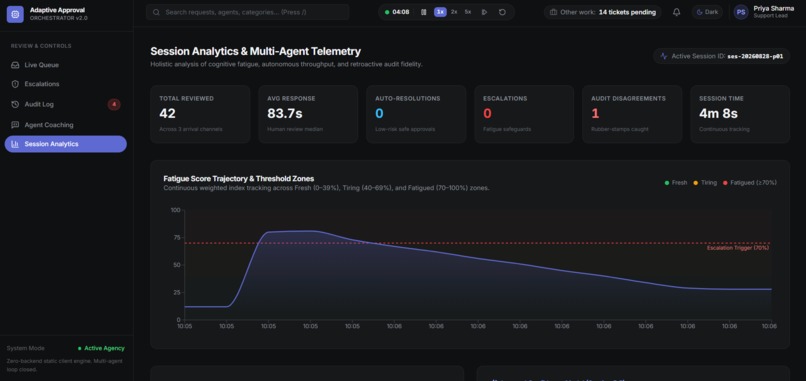Click the pulse icon beside Active Session ID
806x381 pixels.
(664, 56)
